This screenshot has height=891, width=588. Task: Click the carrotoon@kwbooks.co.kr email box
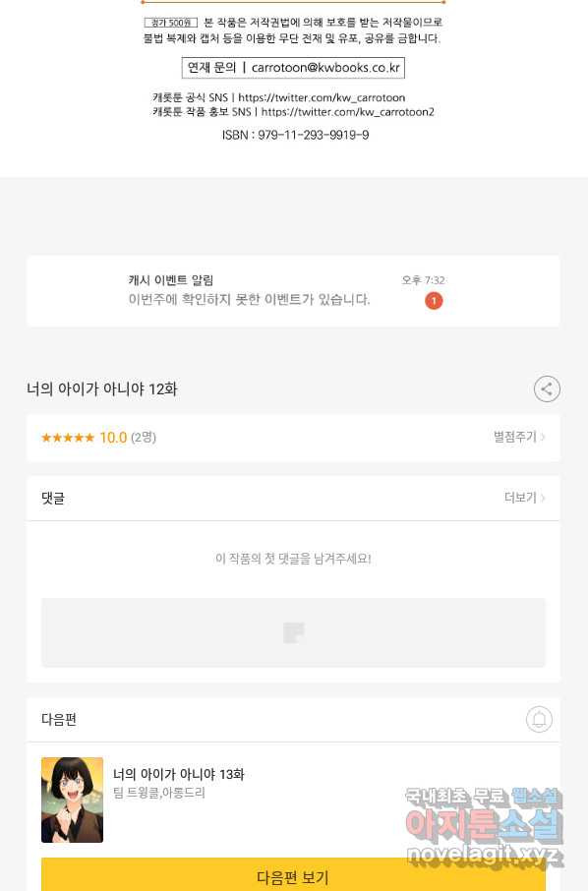(x=293, y=68)
